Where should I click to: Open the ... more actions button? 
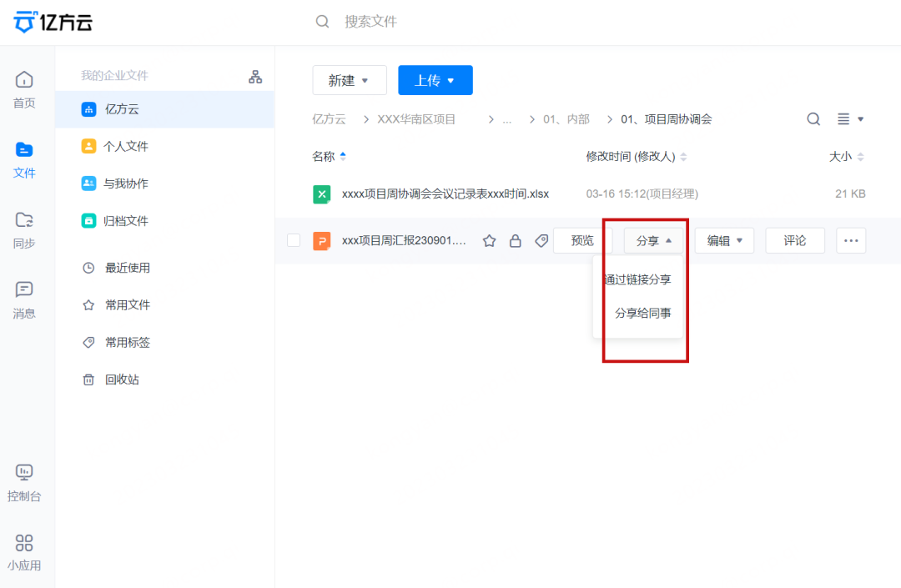[x=851, y=240]
